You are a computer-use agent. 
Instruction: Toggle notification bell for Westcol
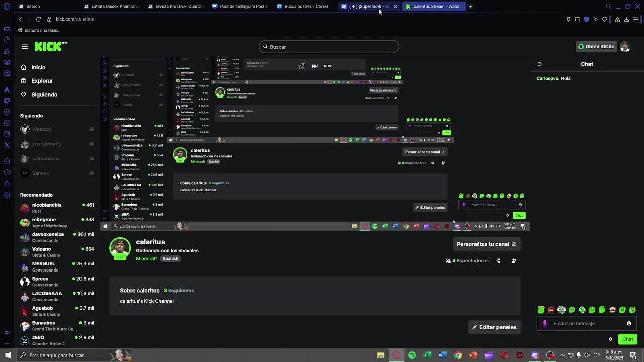(91, 129)
